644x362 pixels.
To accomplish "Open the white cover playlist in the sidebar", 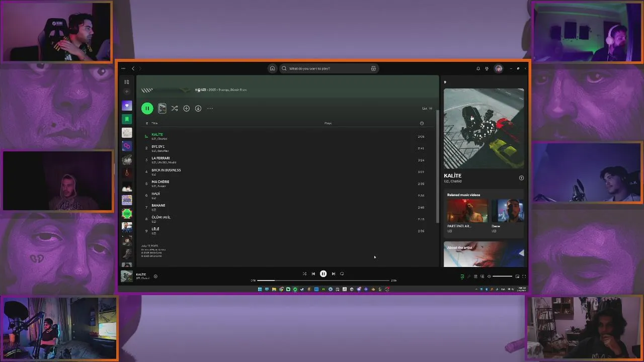I will point(127,133).
